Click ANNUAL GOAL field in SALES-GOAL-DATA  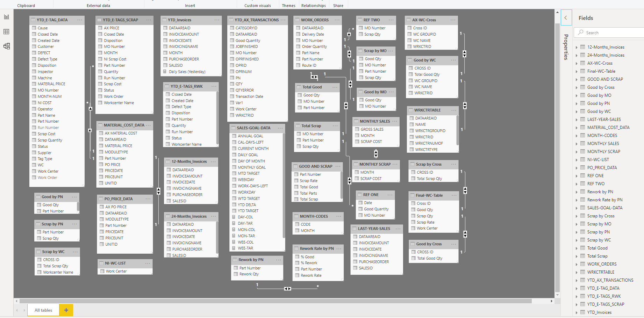click(250, 136)
